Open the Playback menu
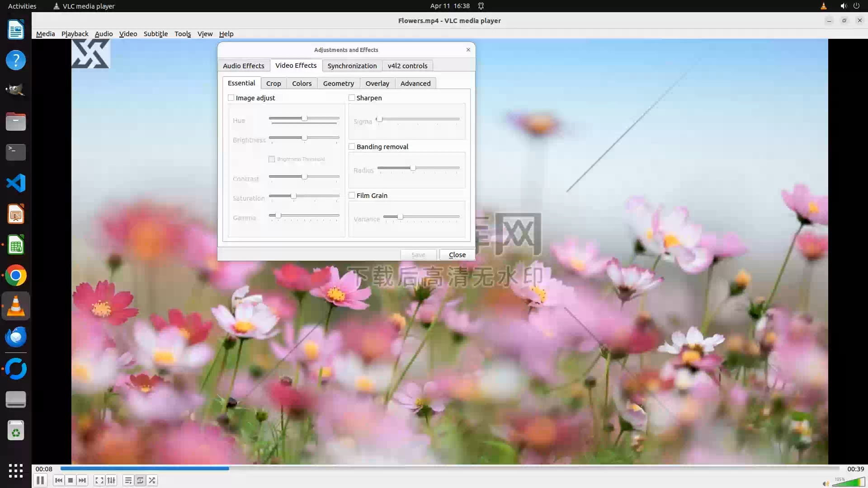 75,34
